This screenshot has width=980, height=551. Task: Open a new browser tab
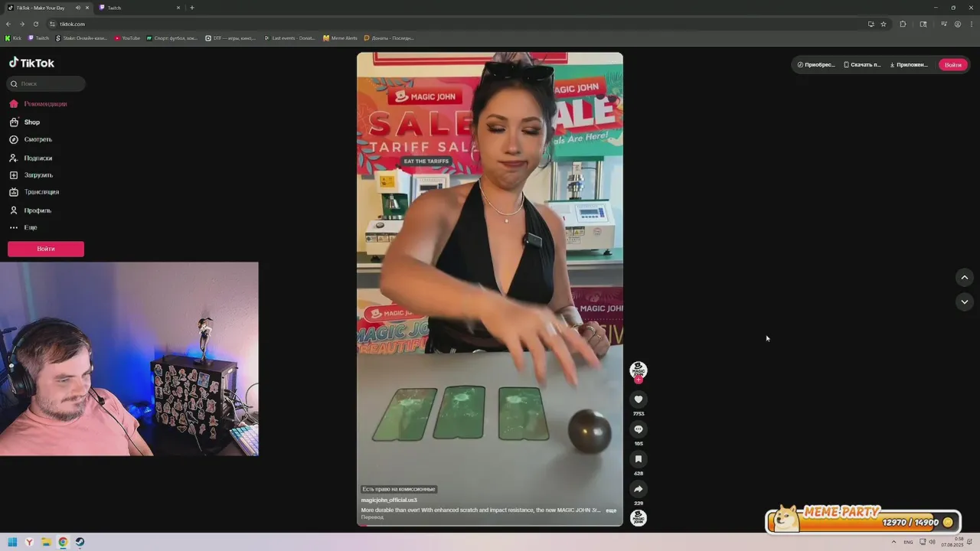pyautogui.click(x=191, y=8)
